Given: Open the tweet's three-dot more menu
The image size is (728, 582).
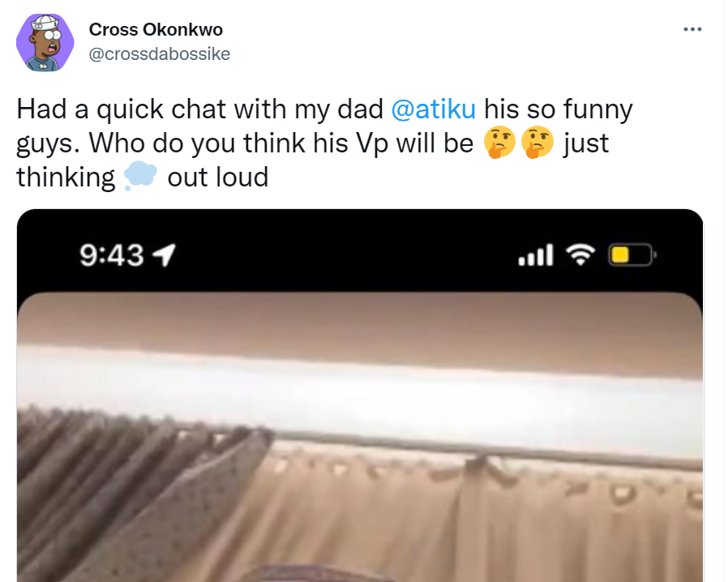Looking at the screenshot, I should [x=692, y=29].
